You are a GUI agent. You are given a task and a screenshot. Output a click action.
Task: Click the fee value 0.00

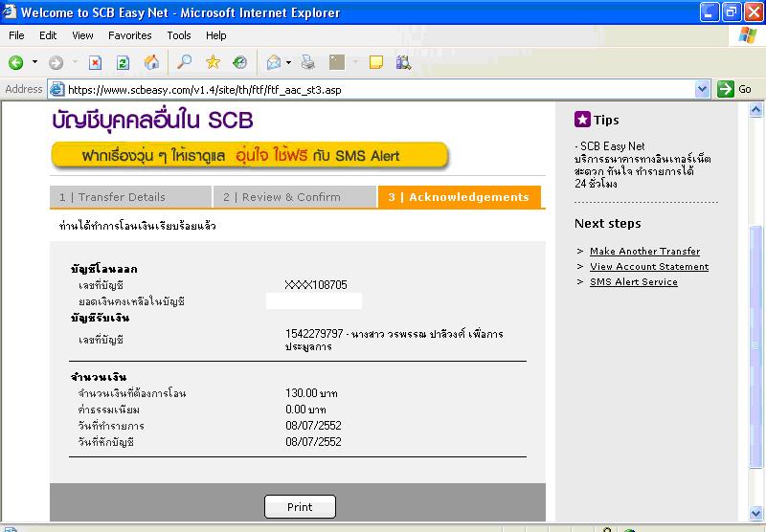coord(296,409)
